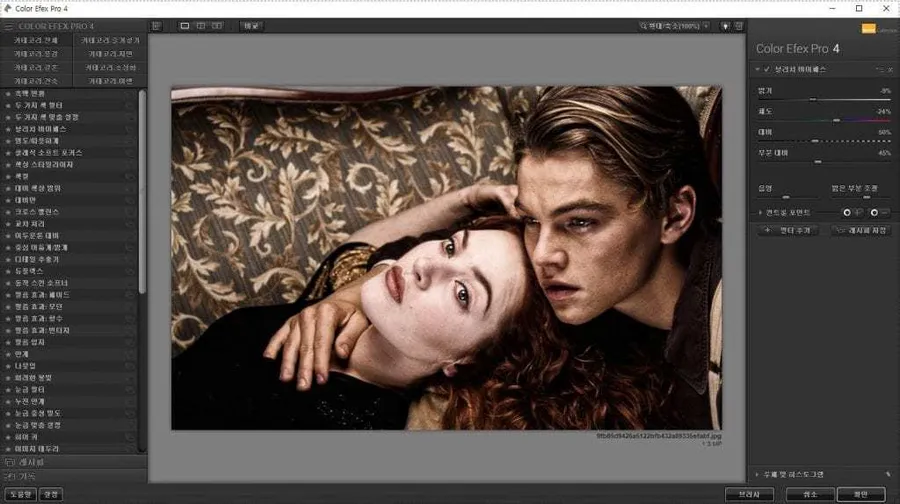
Task: Click the 도움말 help button
Action: tap(21, 494)
